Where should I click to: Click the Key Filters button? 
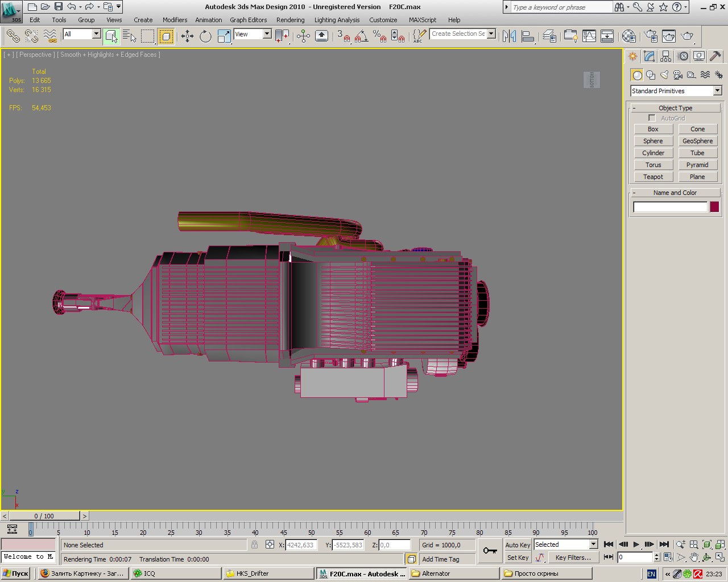(573, 558)
